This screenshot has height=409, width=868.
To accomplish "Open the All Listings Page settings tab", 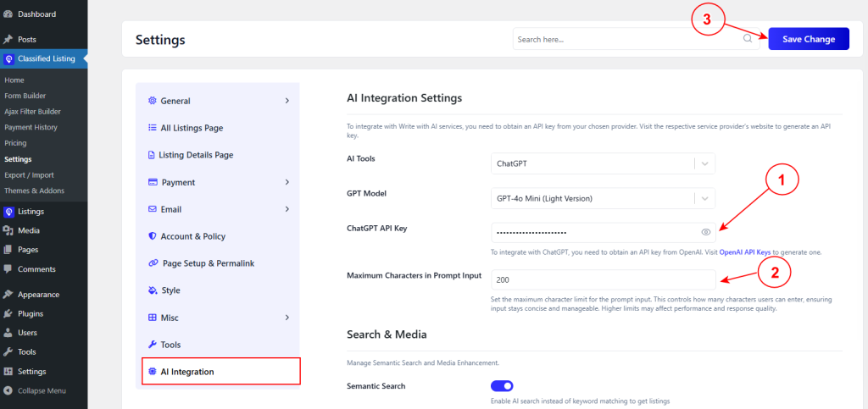I will [218, 128].
